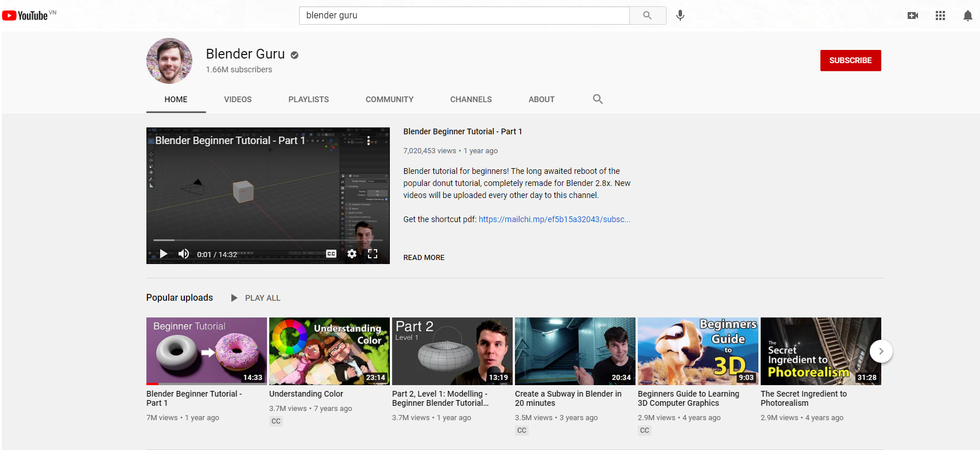Open the create video camera icon
The height and width of the screenshot is (450, 980).
pos(912,15)
